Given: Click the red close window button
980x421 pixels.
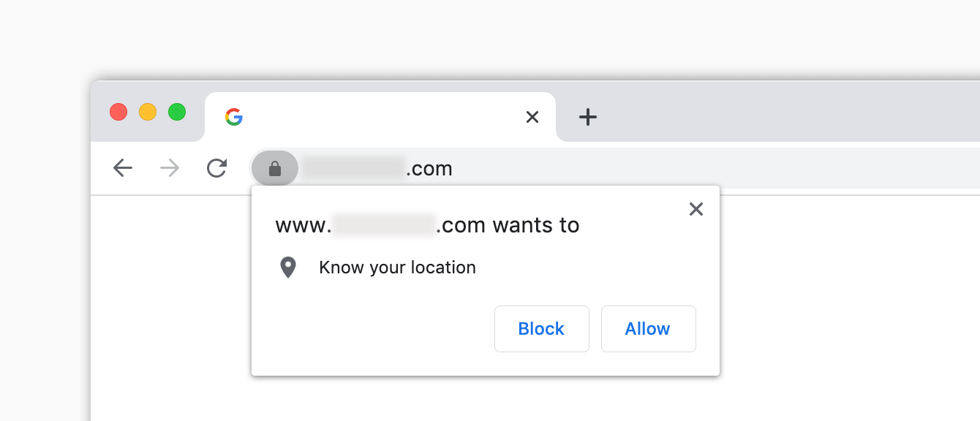Looking at the screenshot, I should click(118, 112).
